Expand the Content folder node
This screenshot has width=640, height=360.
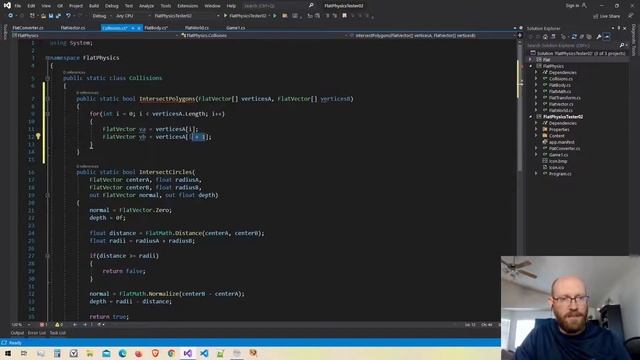tap(536, 136)
